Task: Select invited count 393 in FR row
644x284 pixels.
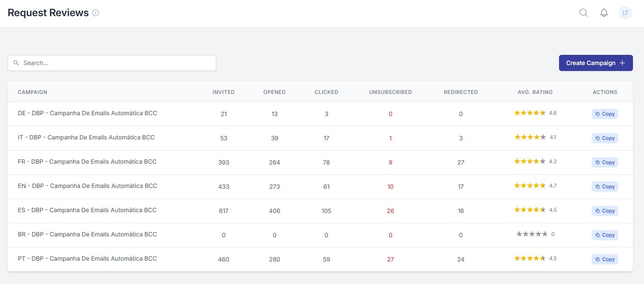Action: click(223, 162)
